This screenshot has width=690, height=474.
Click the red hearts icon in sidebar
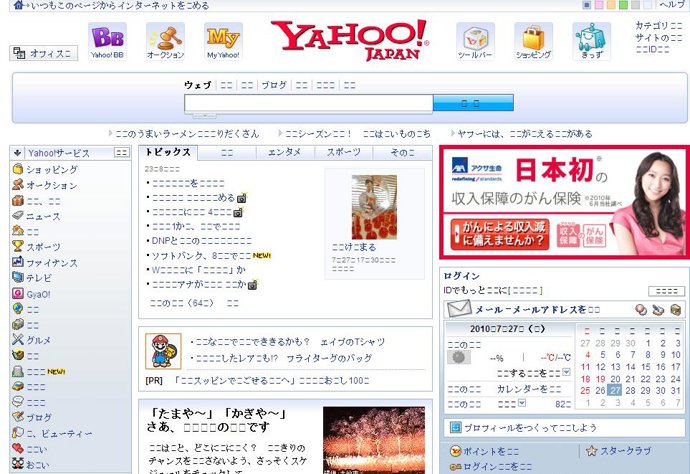(x=18, y=448)
